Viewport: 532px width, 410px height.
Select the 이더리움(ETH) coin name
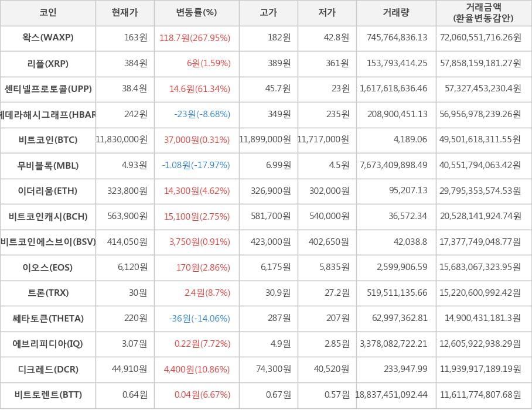48,191
